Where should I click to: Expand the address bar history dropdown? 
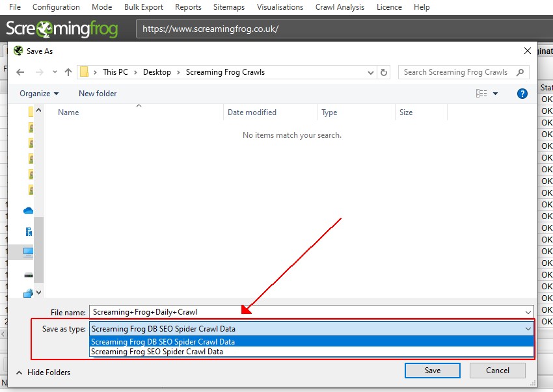point(370,72)
